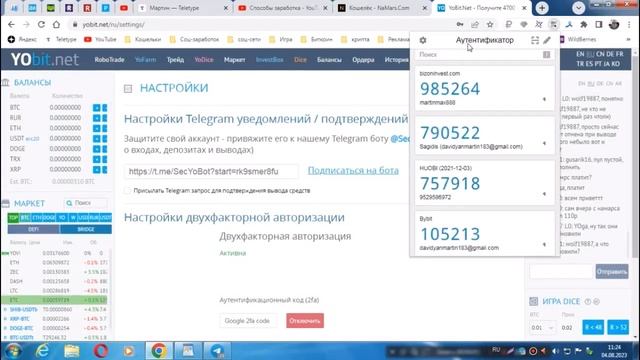Viewport: 640px width, 360px height.
Task: Open the browser extensions puzzle icon
Action: tap(584, 24)
